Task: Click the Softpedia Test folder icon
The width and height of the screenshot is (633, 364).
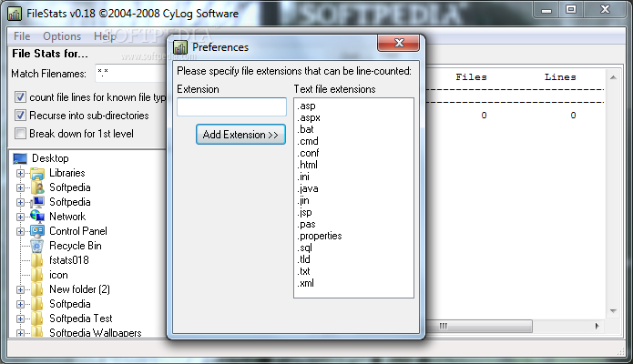Action: 36,318
